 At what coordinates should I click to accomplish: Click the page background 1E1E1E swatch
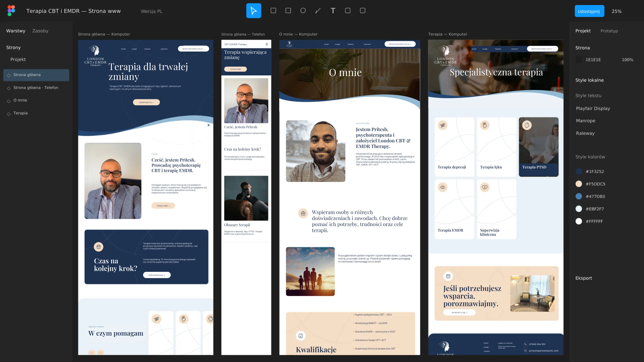579,60
